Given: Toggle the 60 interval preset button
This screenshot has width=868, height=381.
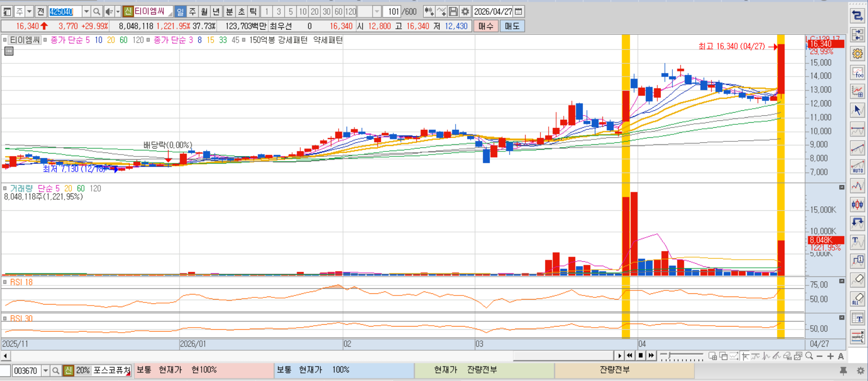Looking at the screenshot, I should tap(338, 11).
